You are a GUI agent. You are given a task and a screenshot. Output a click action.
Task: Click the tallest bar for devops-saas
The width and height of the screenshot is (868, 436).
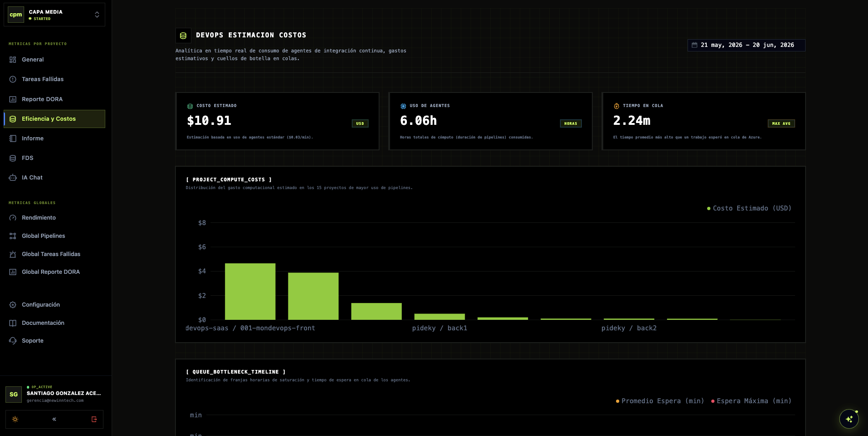tap(250, 292)
